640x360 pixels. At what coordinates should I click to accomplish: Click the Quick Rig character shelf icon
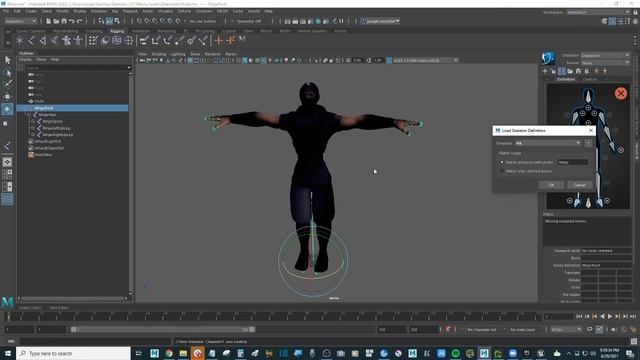tap(66, 40)
